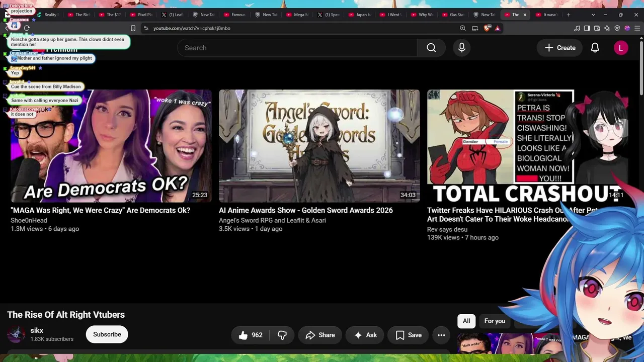Select the "For you" filter chip
Screen dimensions: 644x362
click(x=495, y=321)
